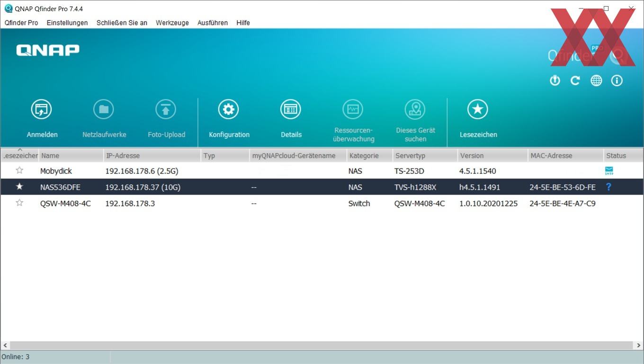
Task: Click the question mark status of NAS536DFE
Action: click(608, 187)
